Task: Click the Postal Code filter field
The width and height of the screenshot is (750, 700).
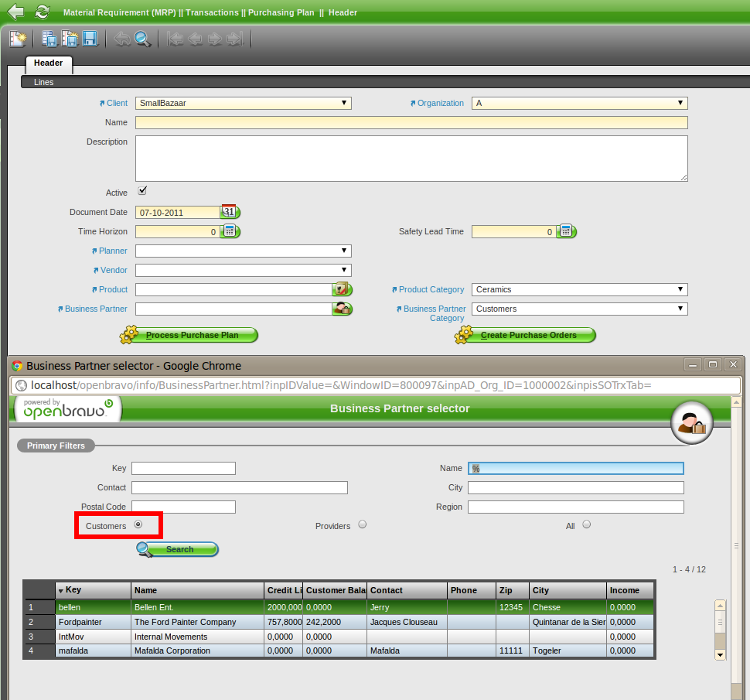Action: pos(184,507)
